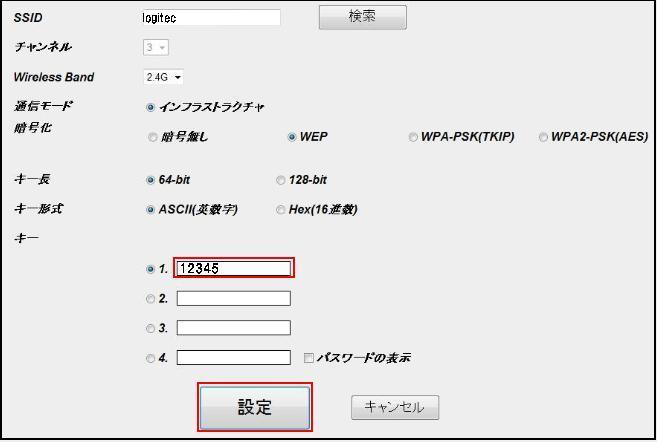Enable the パスワードの表示 checkbox

308,358
